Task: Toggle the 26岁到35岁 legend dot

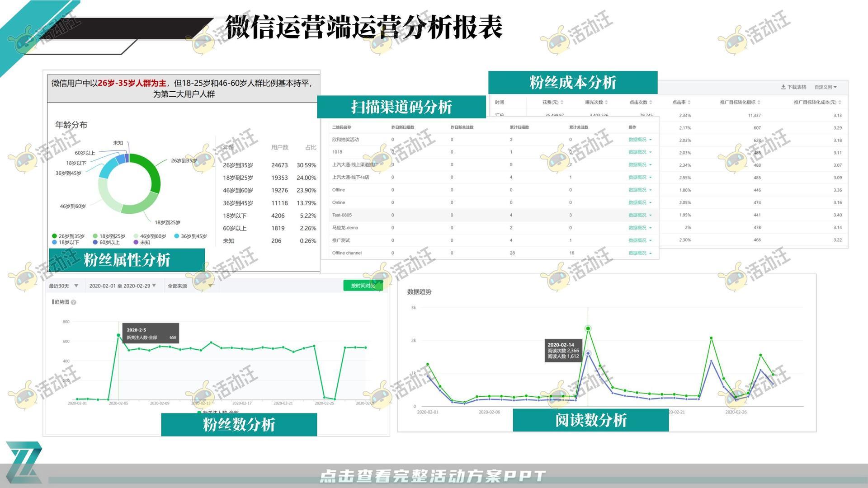Action: click(54, 236)
